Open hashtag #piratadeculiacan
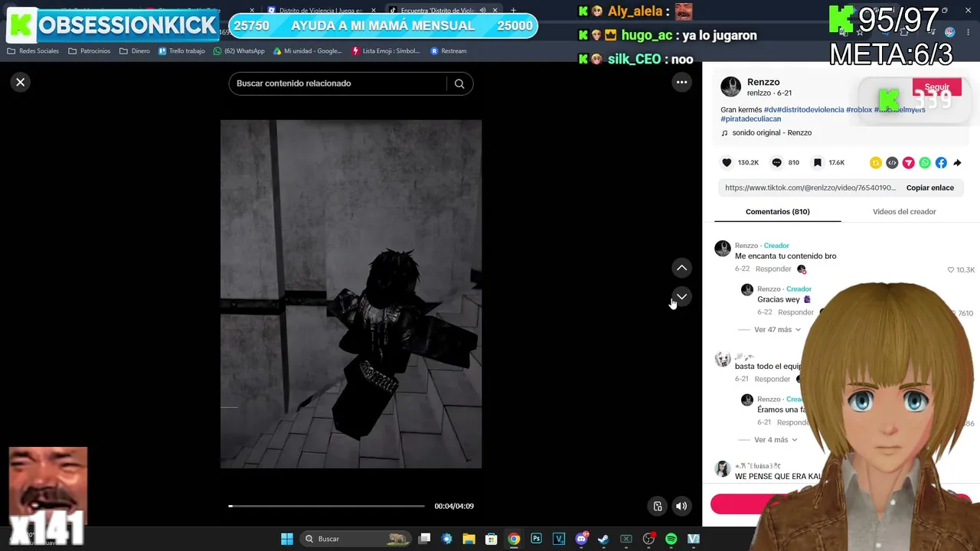980x551 pixels. pyautogui.click(x=751, y=119)
